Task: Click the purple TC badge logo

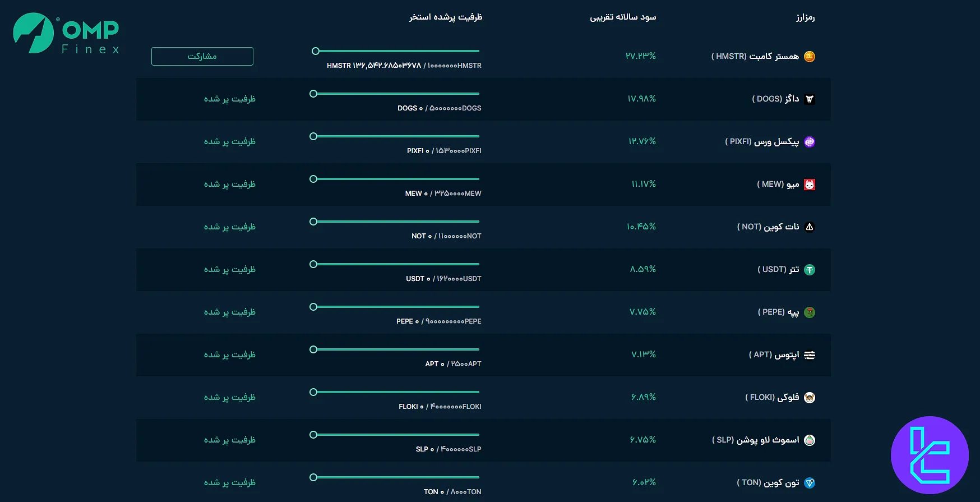Action: [930, 455]
